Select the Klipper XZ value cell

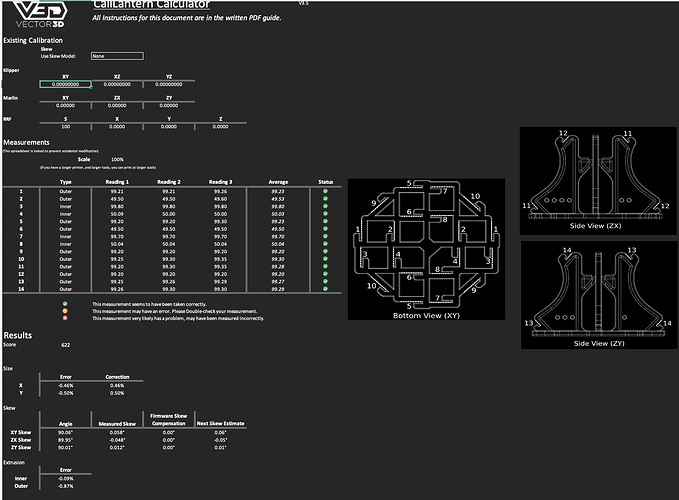point(117,84)
